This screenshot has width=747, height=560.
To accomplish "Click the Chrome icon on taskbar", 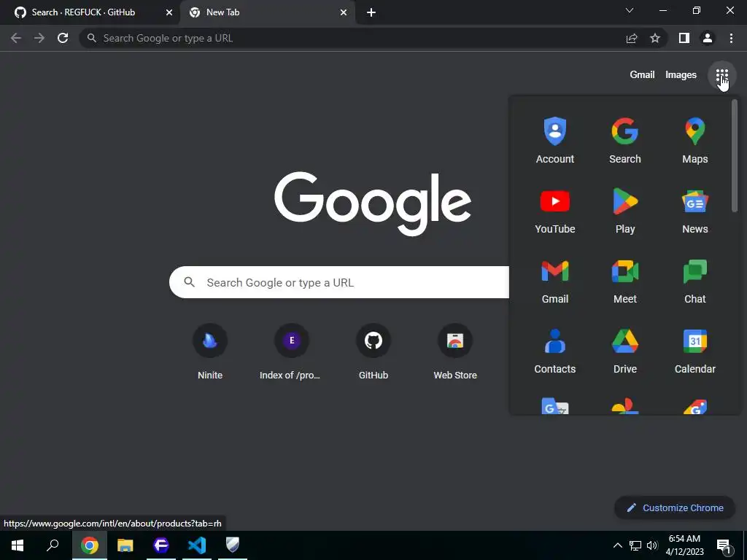I will tap(90, 545).
